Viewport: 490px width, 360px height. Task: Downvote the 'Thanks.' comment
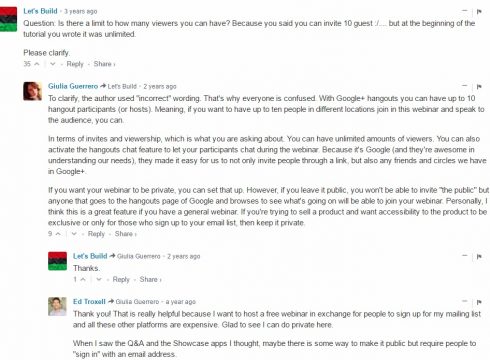[99, 279]
